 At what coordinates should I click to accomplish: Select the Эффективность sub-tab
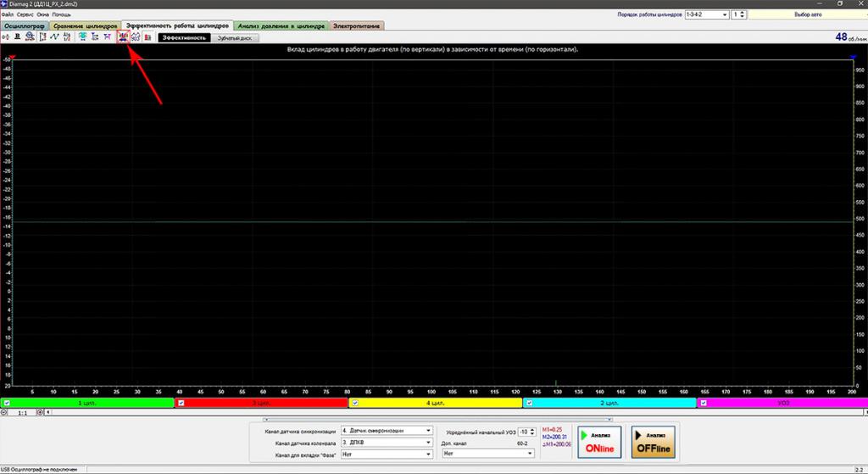[184, 38]
